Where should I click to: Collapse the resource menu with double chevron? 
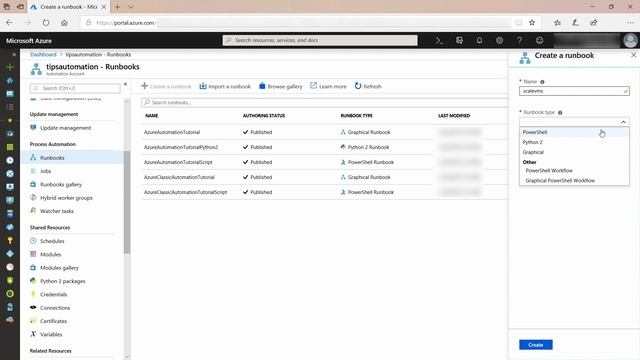[125, 84]
